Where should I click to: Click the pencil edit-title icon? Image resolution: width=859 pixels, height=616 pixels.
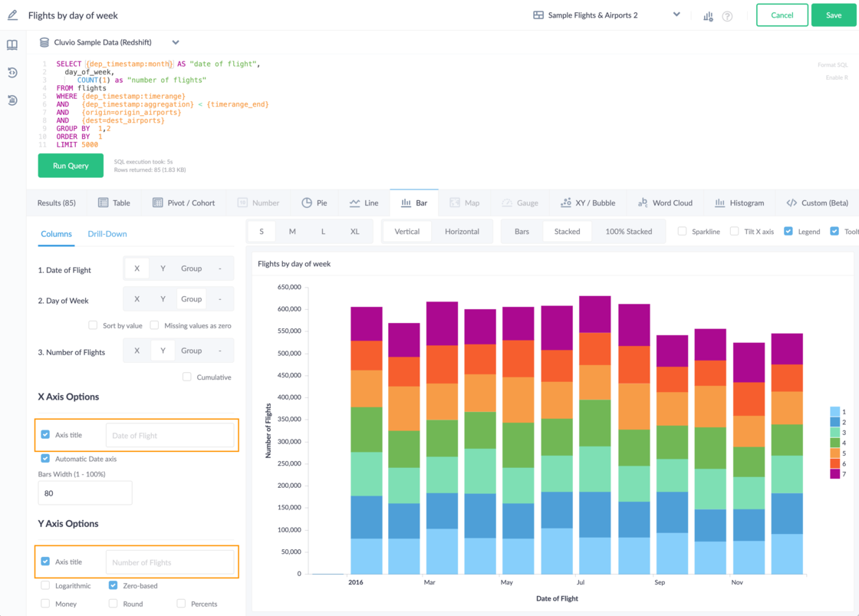tap(12, 15)
